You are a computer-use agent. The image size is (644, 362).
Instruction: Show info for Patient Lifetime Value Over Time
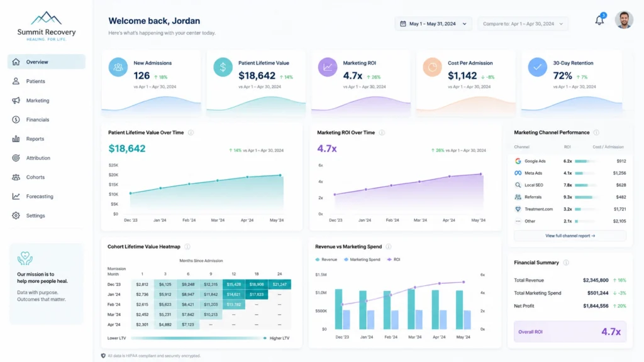coord(191,133)
